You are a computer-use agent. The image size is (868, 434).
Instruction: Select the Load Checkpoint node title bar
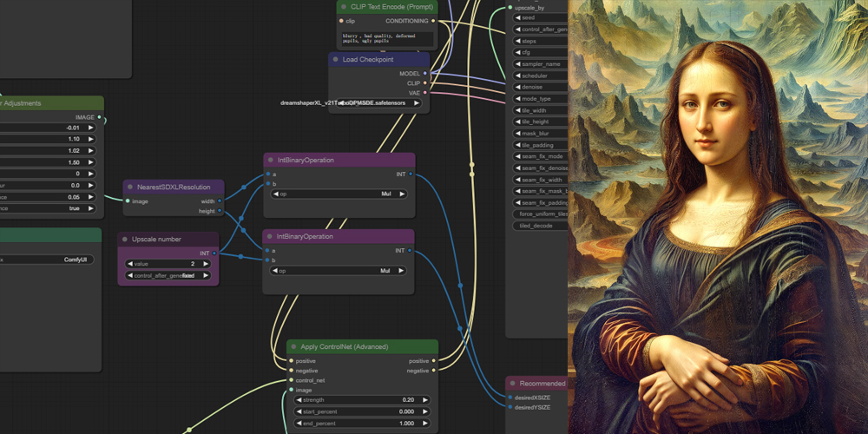pos(379,60)
